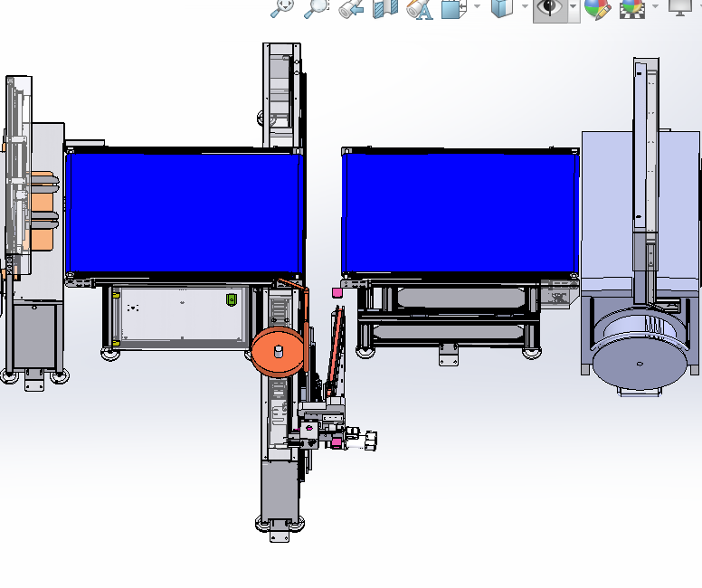Open the Dynamic Annotation Views tool

point(419,9)
